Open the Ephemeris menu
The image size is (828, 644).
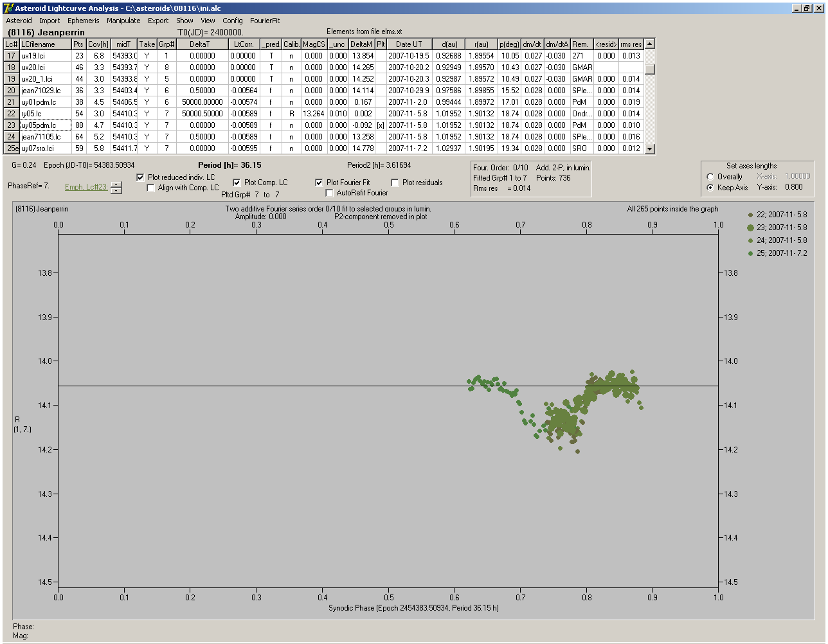click(x=83, y=21)
